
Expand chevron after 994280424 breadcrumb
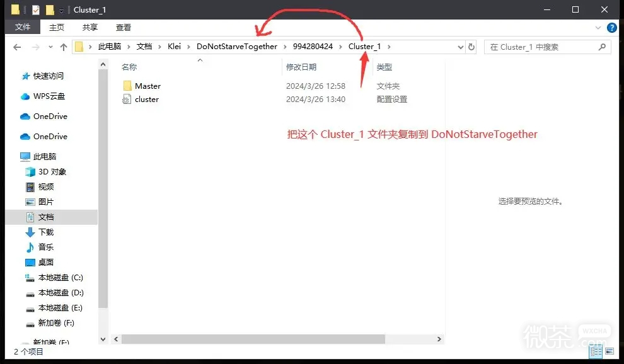click(x=340, y=47)
